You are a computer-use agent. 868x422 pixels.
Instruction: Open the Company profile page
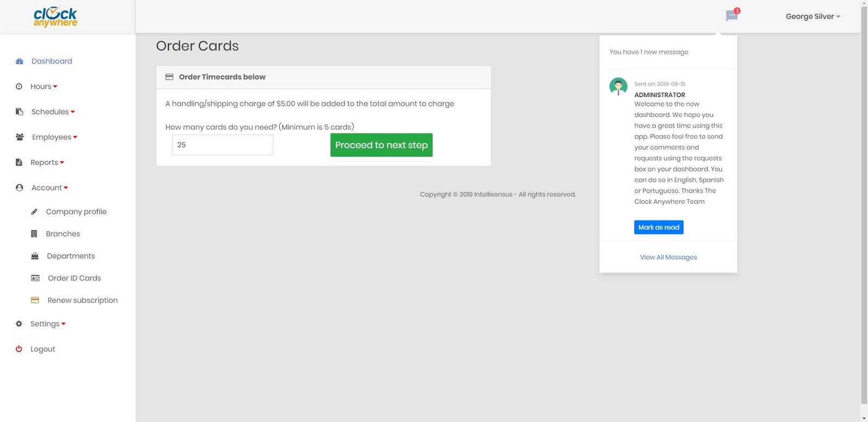[76, 212]
